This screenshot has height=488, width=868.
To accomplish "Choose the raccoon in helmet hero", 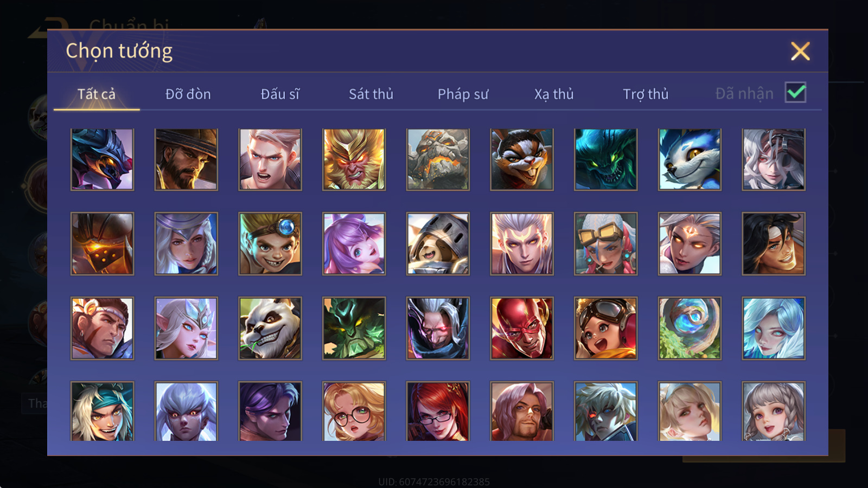I will click(x=438, y=243).
